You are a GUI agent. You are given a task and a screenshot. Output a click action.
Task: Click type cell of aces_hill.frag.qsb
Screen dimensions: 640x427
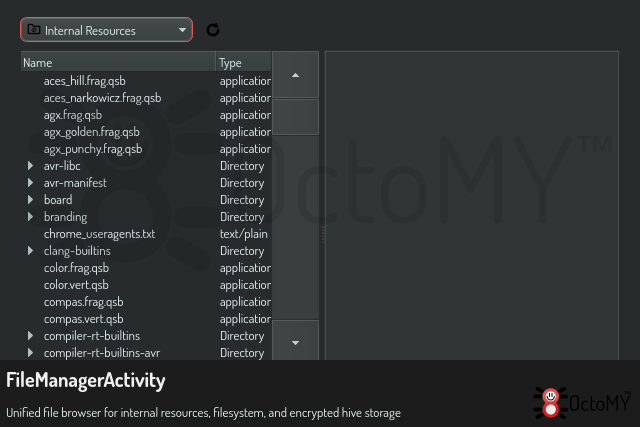245,81
